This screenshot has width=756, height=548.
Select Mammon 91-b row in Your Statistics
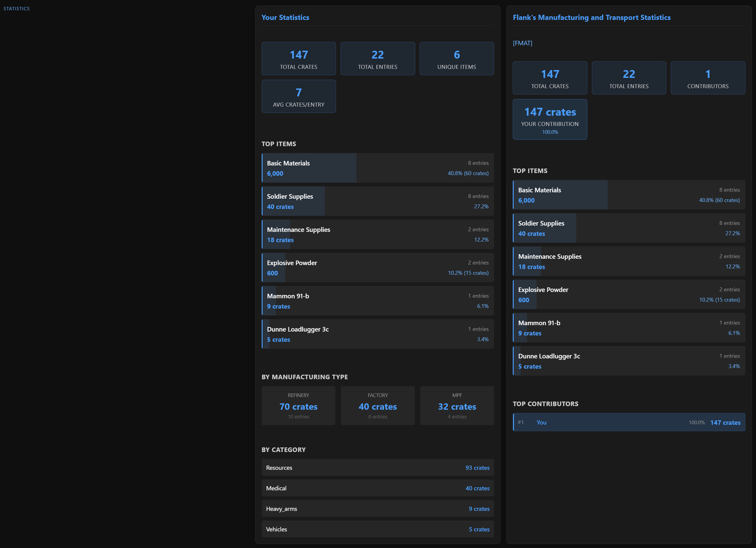[377, 301]
